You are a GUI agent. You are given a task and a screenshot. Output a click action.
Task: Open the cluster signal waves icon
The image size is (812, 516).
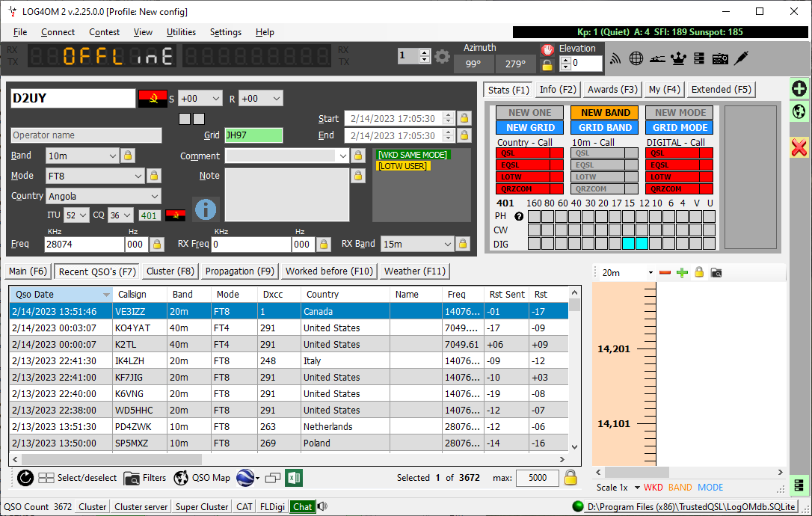pyautogui.click(x=615, y=58)
